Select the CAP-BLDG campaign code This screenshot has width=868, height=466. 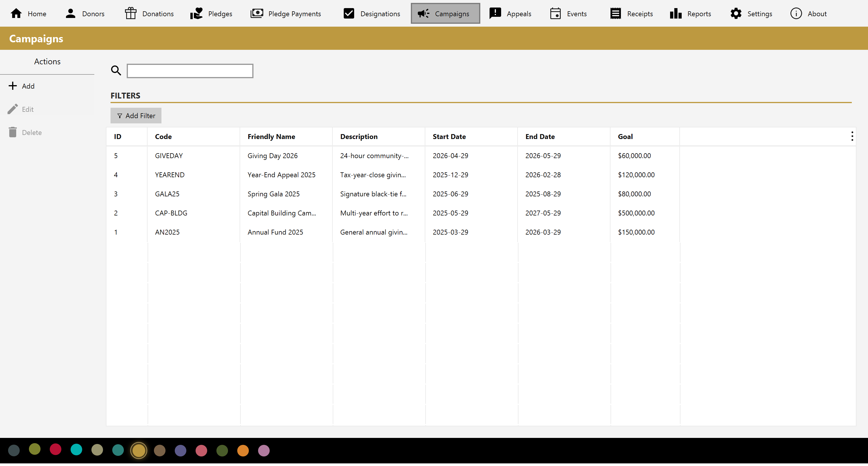point(171,213)
